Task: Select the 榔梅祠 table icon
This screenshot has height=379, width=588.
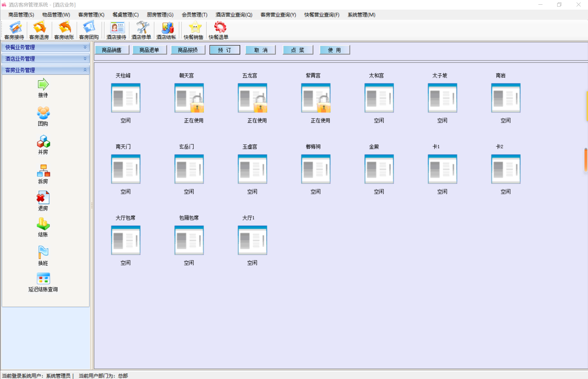Action: (x=316, y=169)
